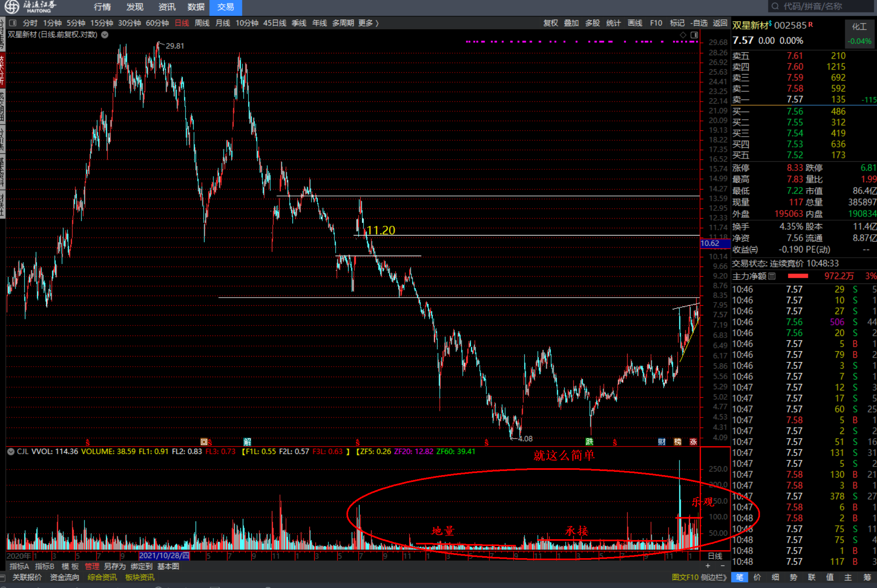Select the 周线 period tab
The height and width of the screenshot is (588, 877).
pos(202,23)
